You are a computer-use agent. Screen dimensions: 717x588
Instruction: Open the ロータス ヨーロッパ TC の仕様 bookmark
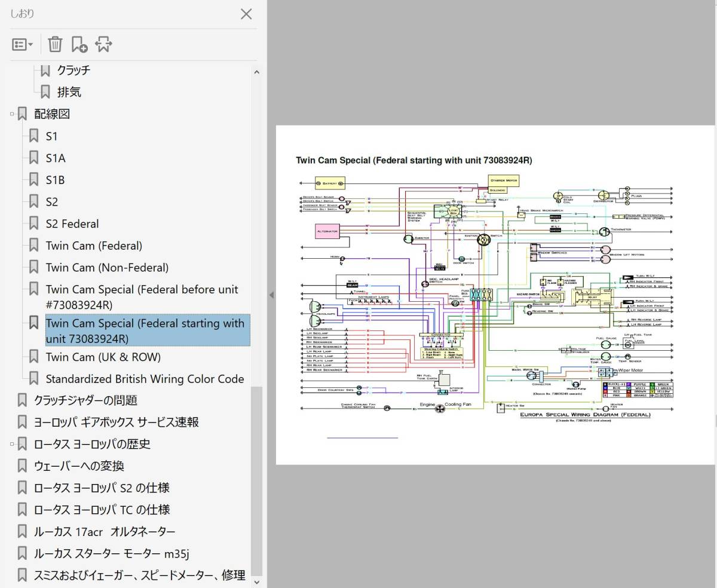pyautogui.click(x=102, y=510)
